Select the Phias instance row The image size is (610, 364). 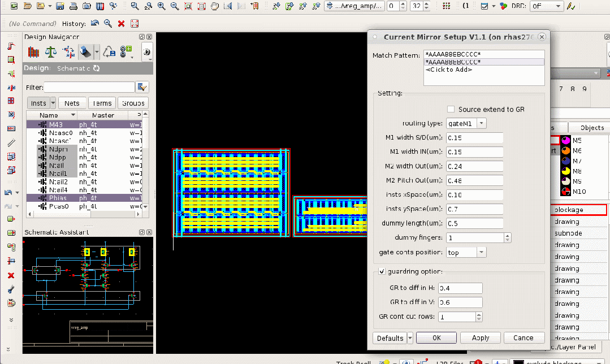tap(84, 198)
